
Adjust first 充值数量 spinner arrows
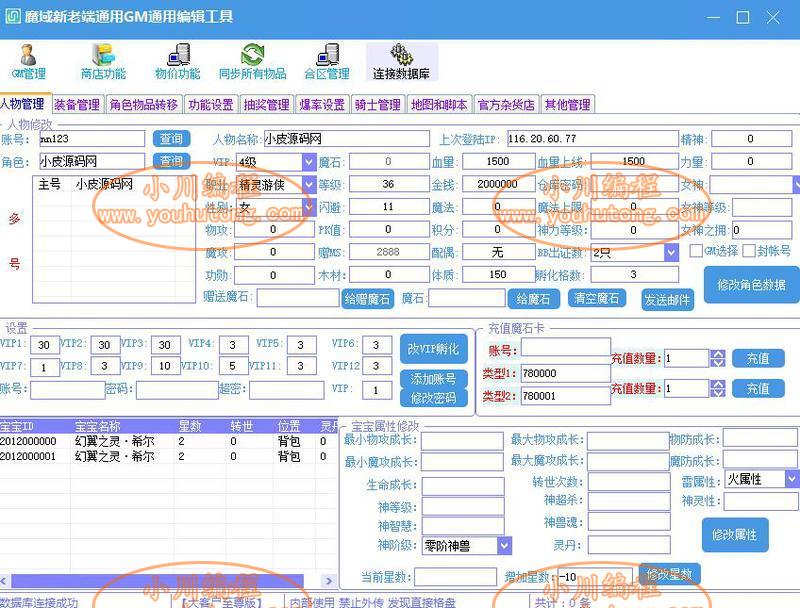717,359
